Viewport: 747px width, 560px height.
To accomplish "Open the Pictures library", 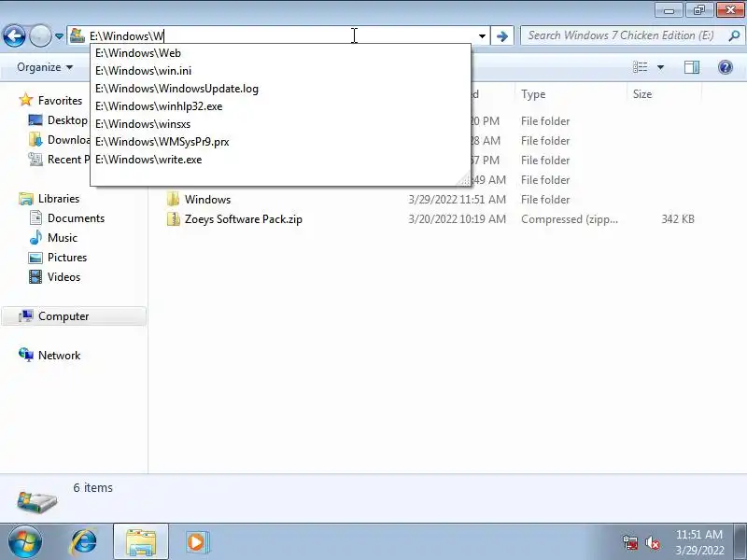I will 67,258.
